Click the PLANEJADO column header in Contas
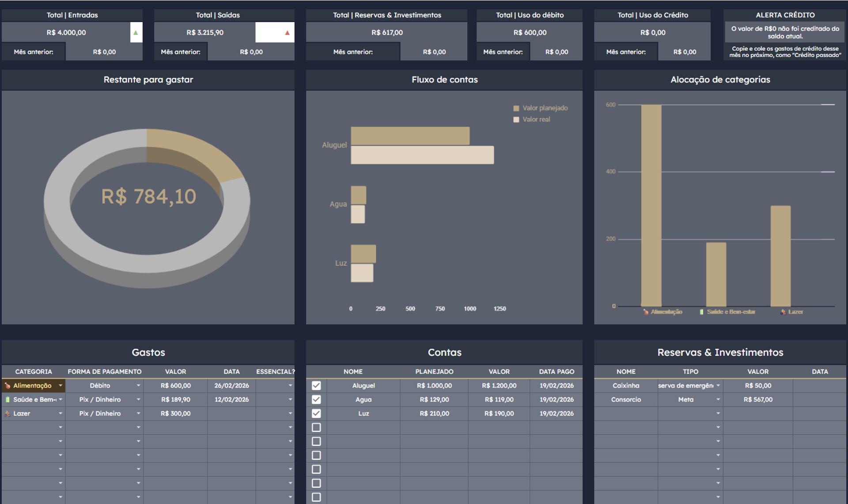 pyautogui.click(x=434, y=372)
